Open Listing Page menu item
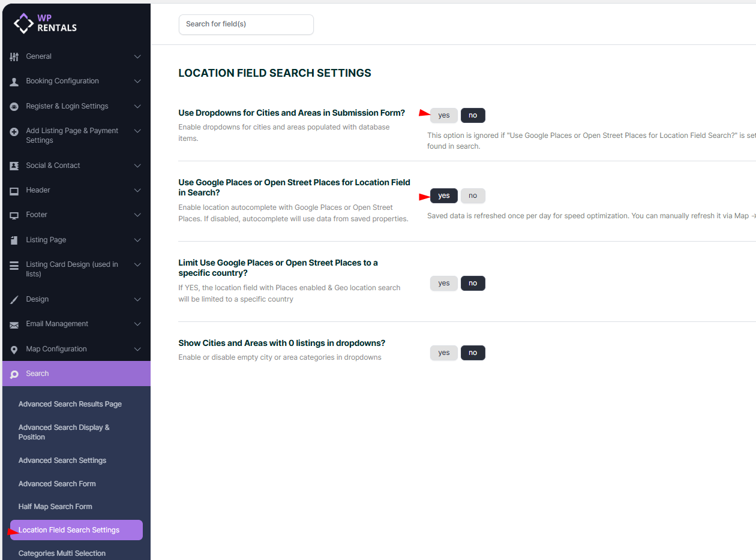Viewport: 756px width, 560px height. tap(76, 240)
